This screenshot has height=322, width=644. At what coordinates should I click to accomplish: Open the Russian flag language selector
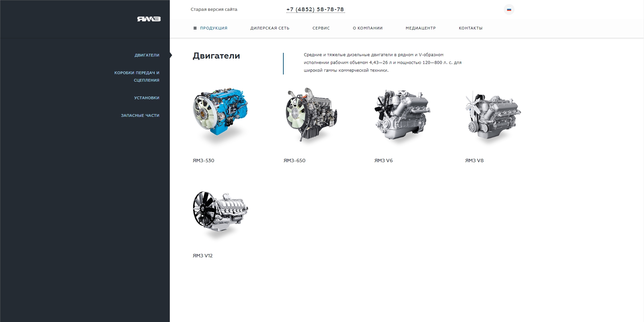[509, 9]
